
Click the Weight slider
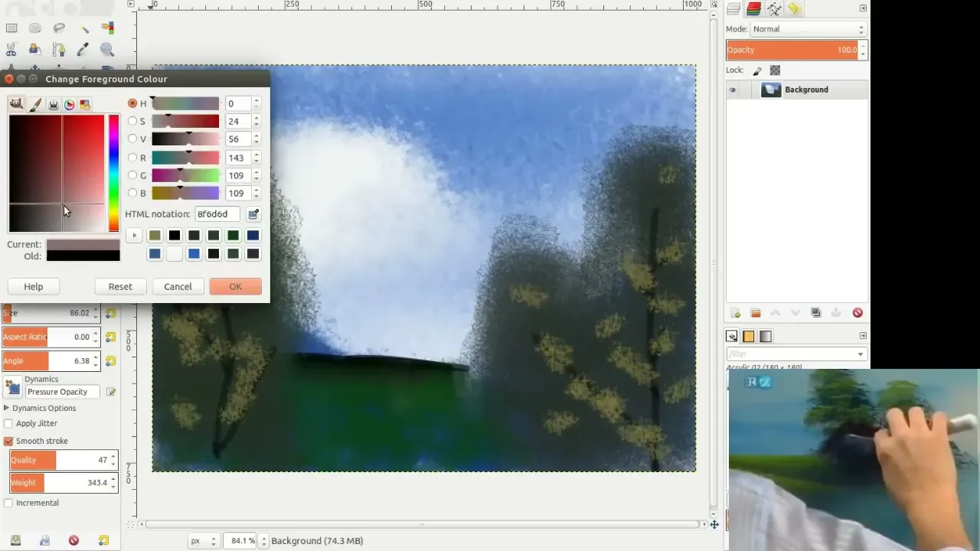(64, 483)
